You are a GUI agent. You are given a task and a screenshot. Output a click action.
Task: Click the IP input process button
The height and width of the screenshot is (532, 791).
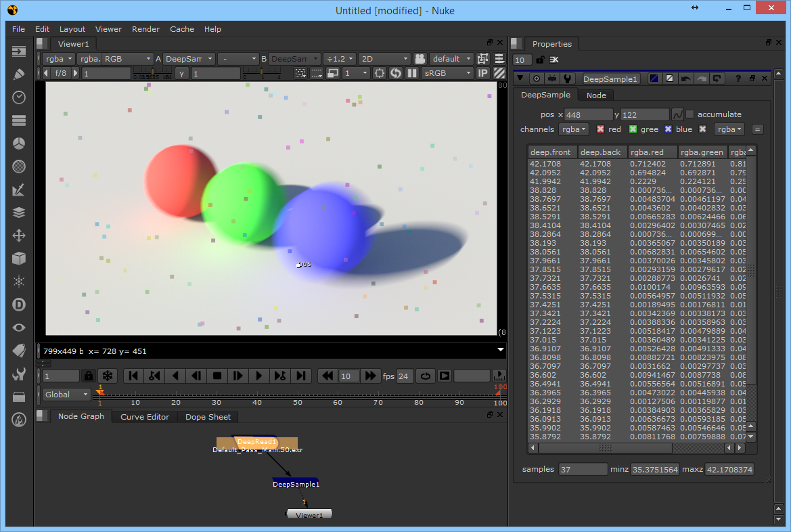482,73
